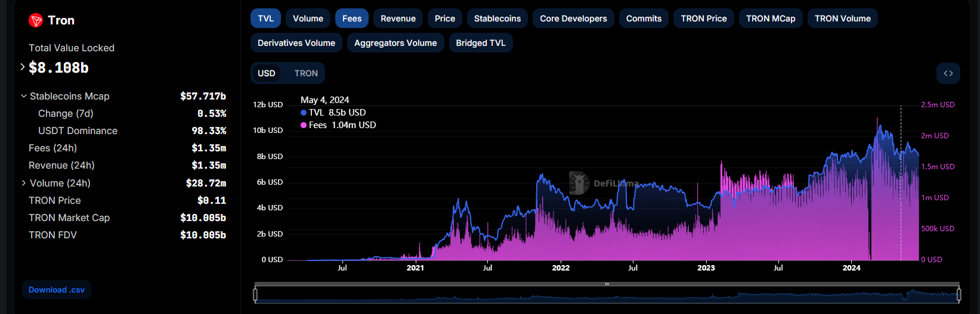
Task: Download the .csv data file
Action: pos(57,290)
